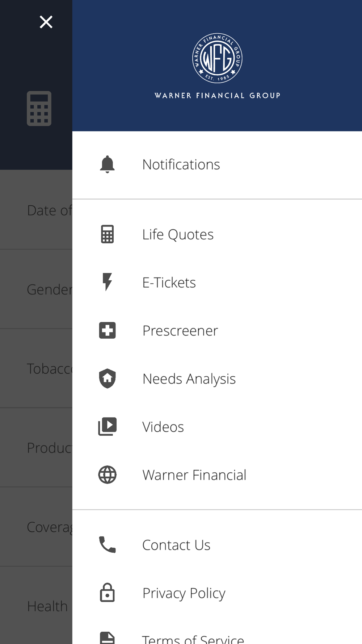The width and height of the screenshot is (362, 644).
Task: Tap the Life Quotes calculator icon
Action: coord(107,234)
